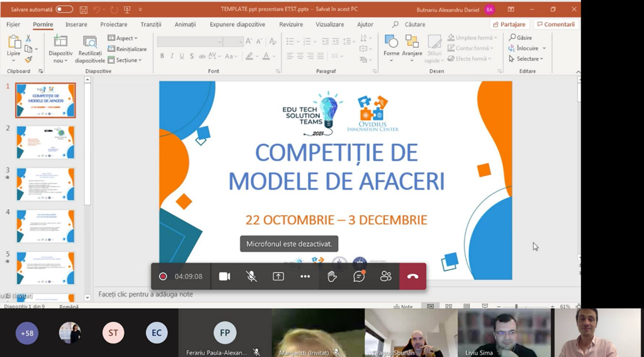Open the meeting chat conversation icon
Screen dimensions: 644x357
click(359, 276)
